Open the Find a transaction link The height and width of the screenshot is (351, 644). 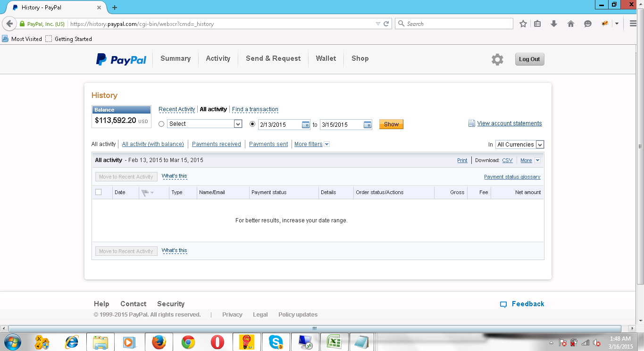coord(255,109)
